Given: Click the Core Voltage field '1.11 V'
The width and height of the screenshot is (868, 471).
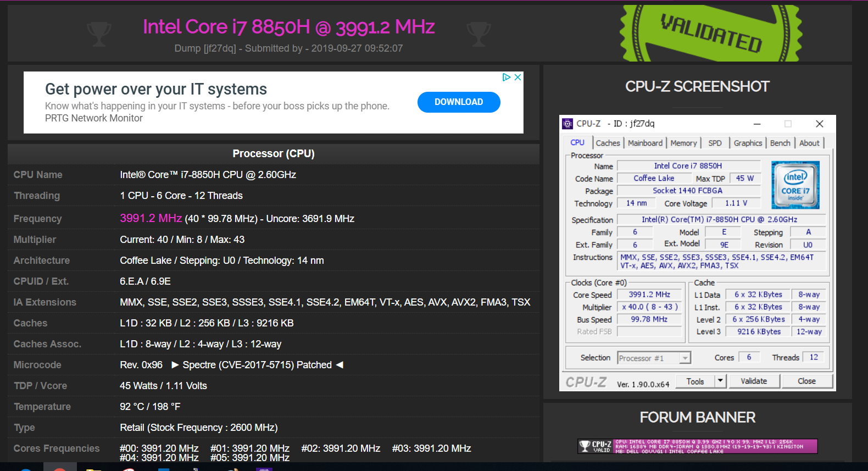Looking at the screenshot, I should coord(737,203).
